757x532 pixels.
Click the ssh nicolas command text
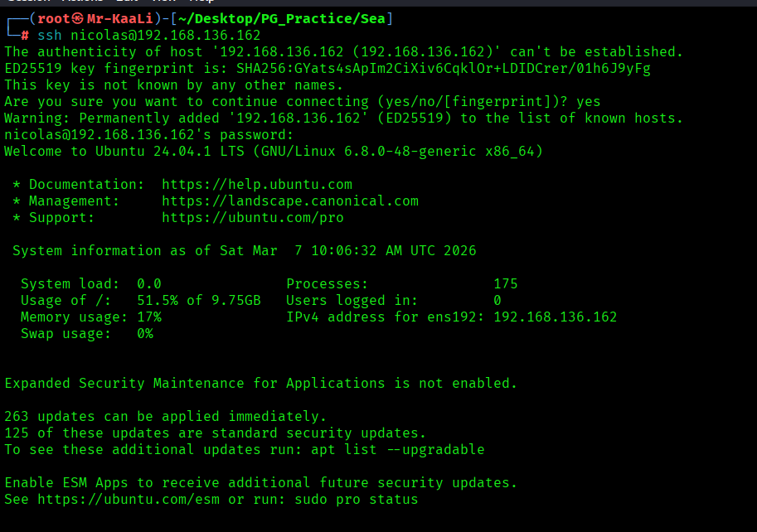(149, 35)
